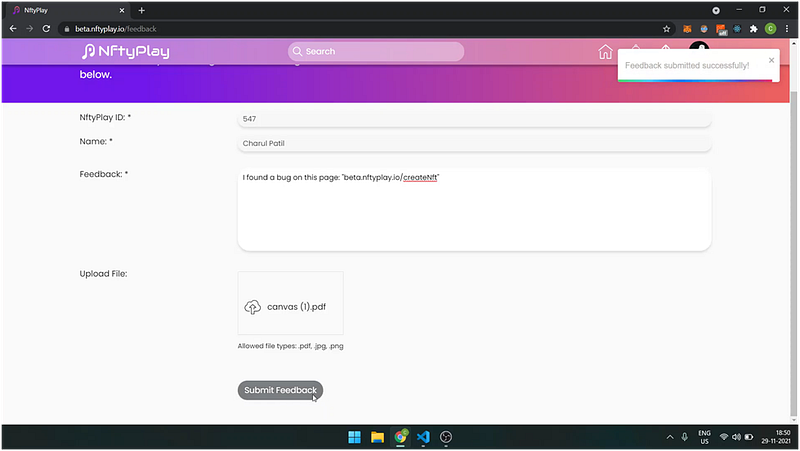
Task: Click the battery tray icon
Action: [x=749, y=437]
